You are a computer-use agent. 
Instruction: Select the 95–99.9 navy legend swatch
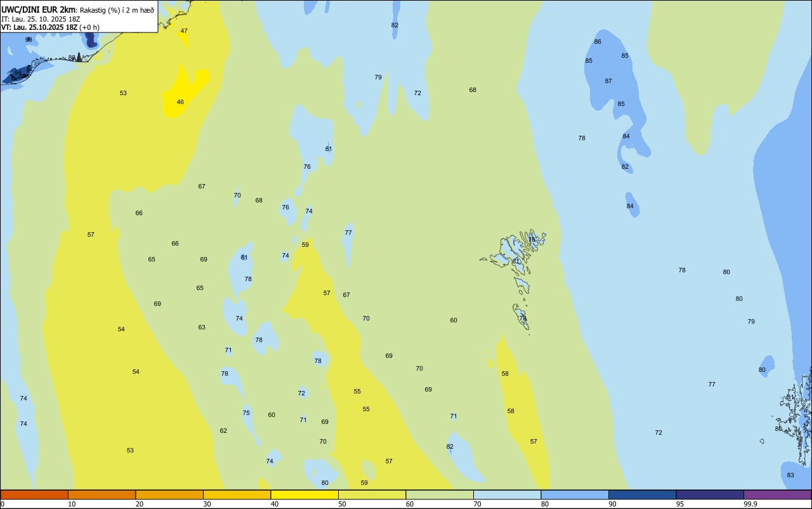710,494
